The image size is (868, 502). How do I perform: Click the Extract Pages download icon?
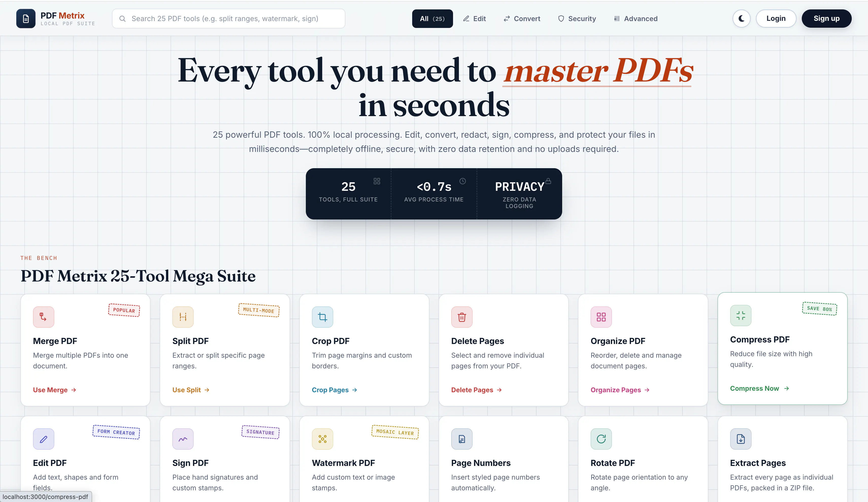[x=741, y=439]
